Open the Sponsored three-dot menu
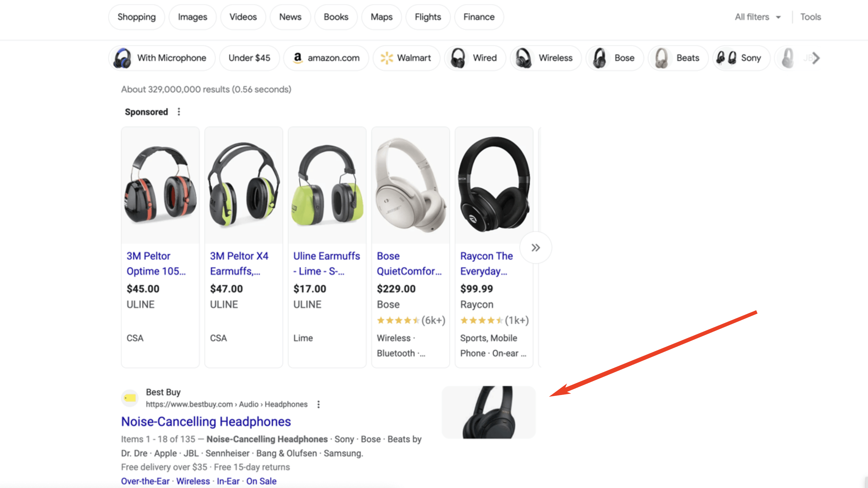 (179, 112)
